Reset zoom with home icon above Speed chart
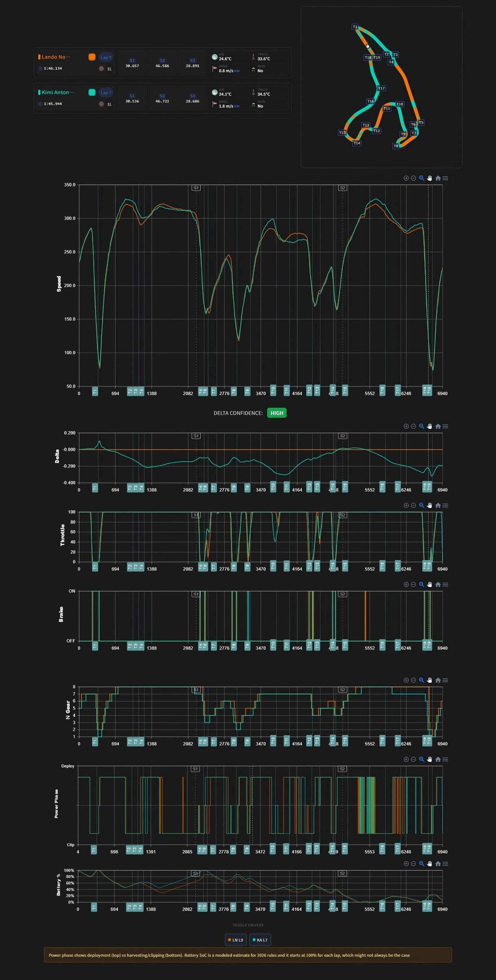Viewport: 496px width, 980px height. click(x=438, y=178)
